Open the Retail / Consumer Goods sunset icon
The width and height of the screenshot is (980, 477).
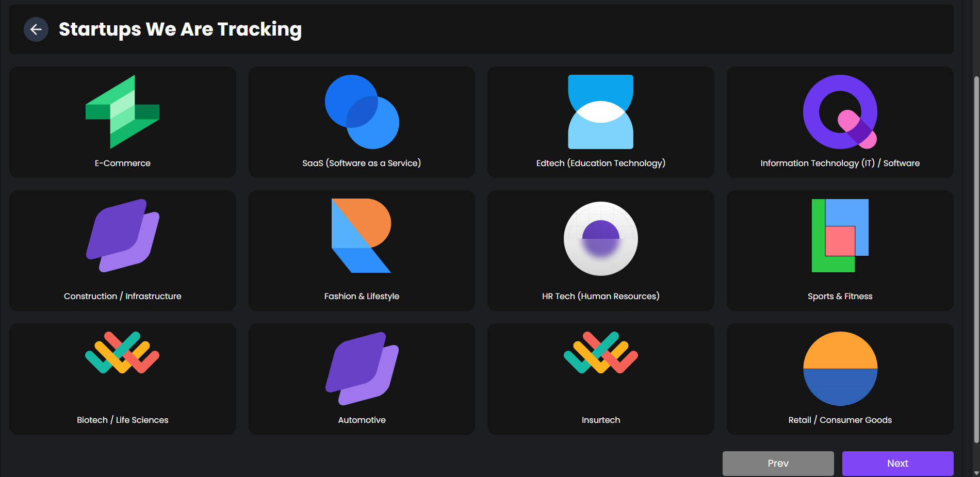[840, 369]
